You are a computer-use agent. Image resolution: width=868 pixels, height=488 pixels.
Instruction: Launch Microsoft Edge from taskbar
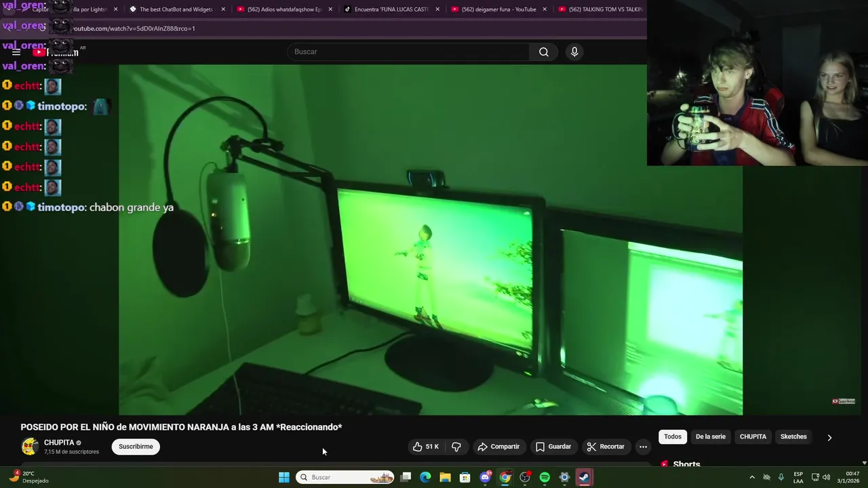(425, 477)
